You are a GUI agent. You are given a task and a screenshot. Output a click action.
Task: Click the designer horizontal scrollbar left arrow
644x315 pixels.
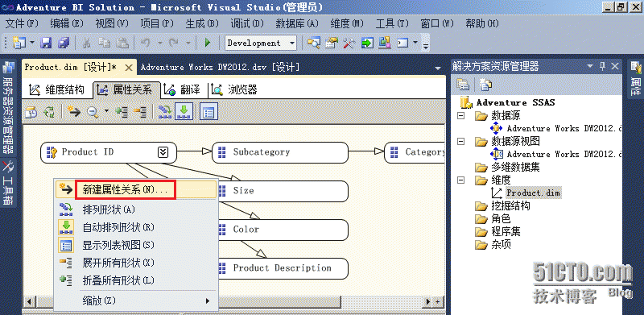tap(29, 301)
